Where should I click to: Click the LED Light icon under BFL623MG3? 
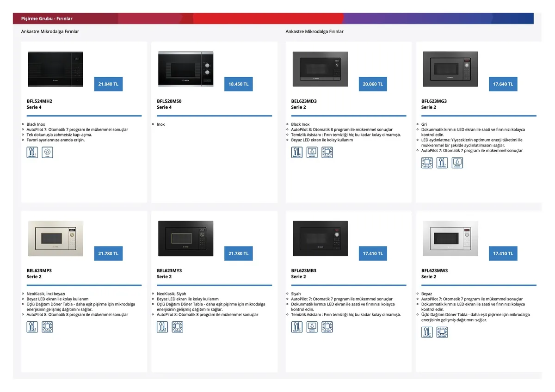coord(427,163)
